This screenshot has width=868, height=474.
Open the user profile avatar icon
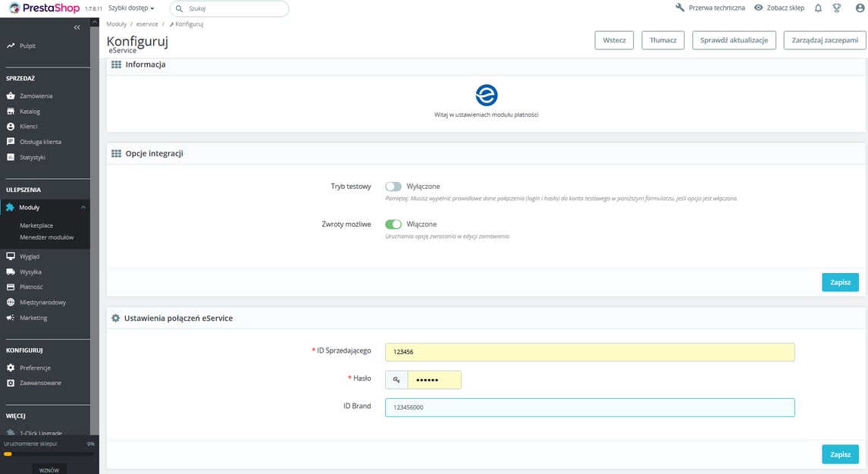click(x=860, y=8)
